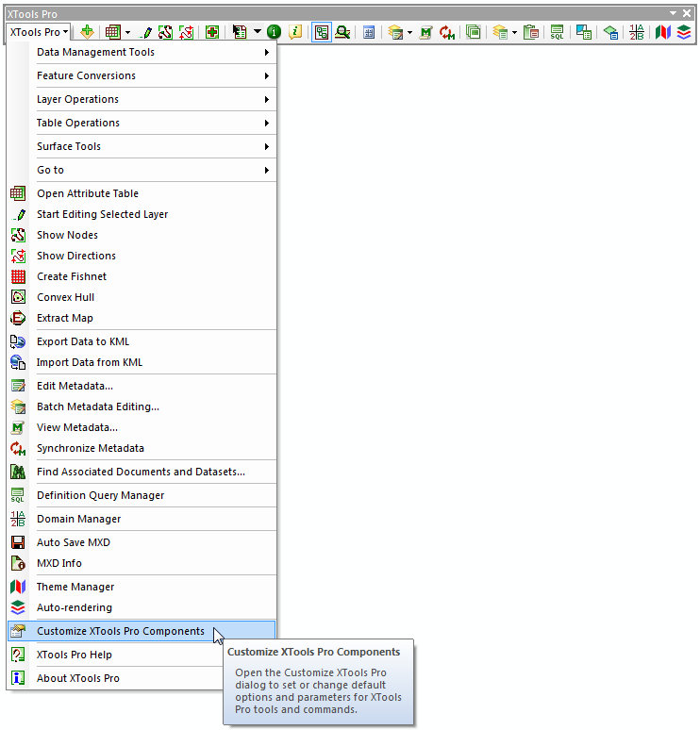
Task: Click the blue picture with table toolbar icon
Action: 584,32
